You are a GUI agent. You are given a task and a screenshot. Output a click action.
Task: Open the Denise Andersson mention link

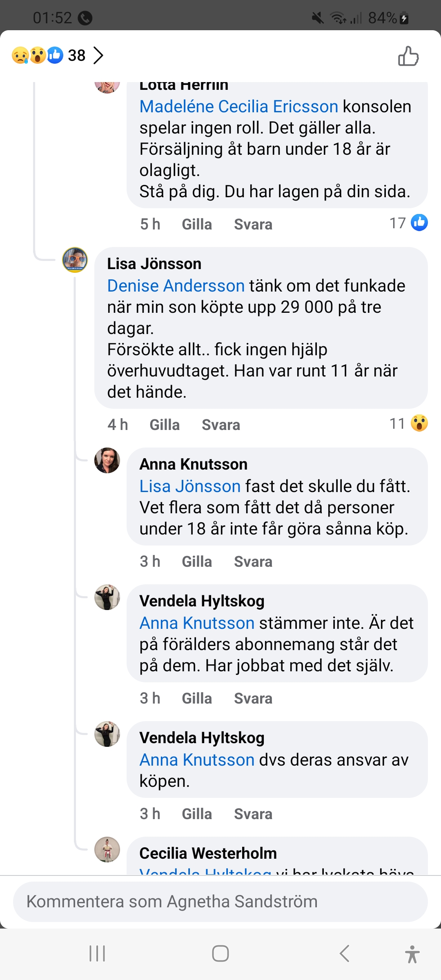click(x=176, y=286)
